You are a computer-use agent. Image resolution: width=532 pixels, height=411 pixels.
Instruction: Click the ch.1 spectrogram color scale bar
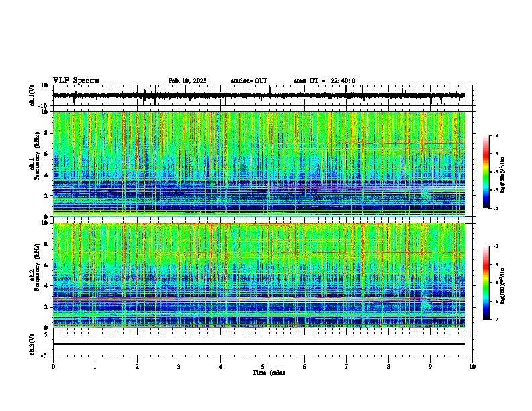(x=486, y=172)
